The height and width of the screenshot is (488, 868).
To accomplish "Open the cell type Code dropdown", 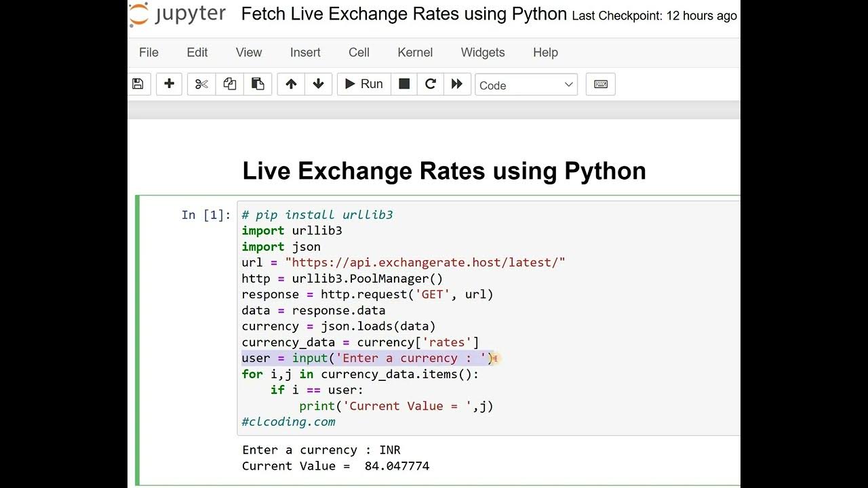I will tap(526, 85).
